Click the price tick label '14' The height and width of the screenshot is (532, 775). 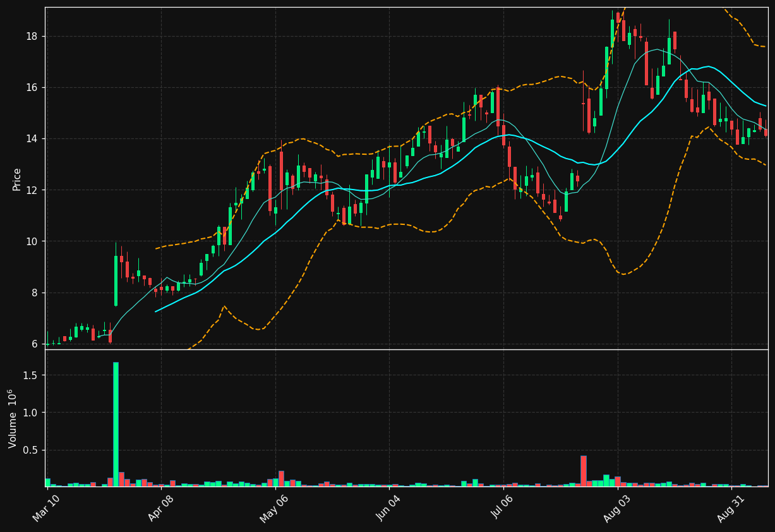tap(32, 139)
